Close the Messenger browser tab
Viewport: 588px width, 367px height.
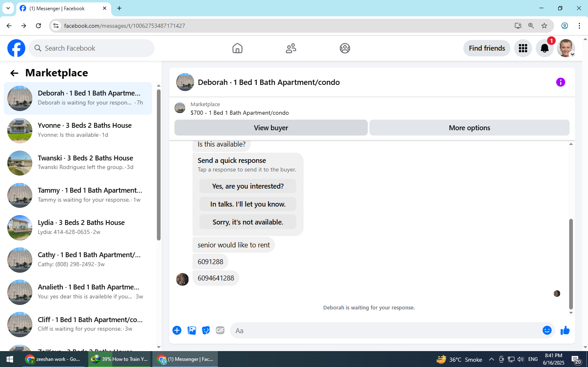tap(105, 8)
